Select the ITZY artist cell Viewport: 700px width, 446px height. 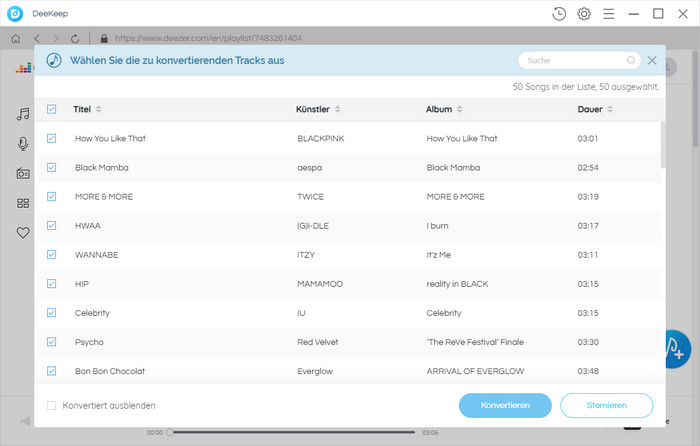306,254
